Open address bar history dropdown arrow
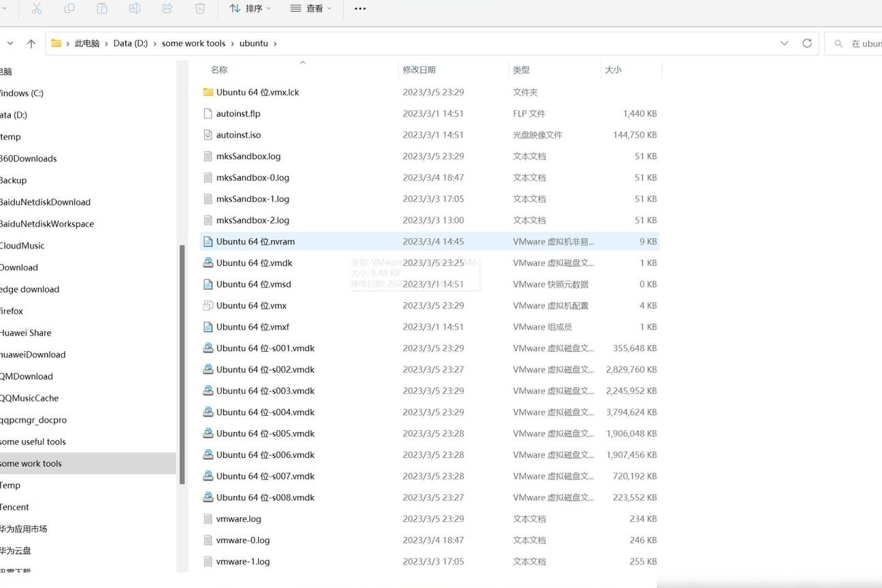This screenshot has height=588, width=882. coord(784,43)
